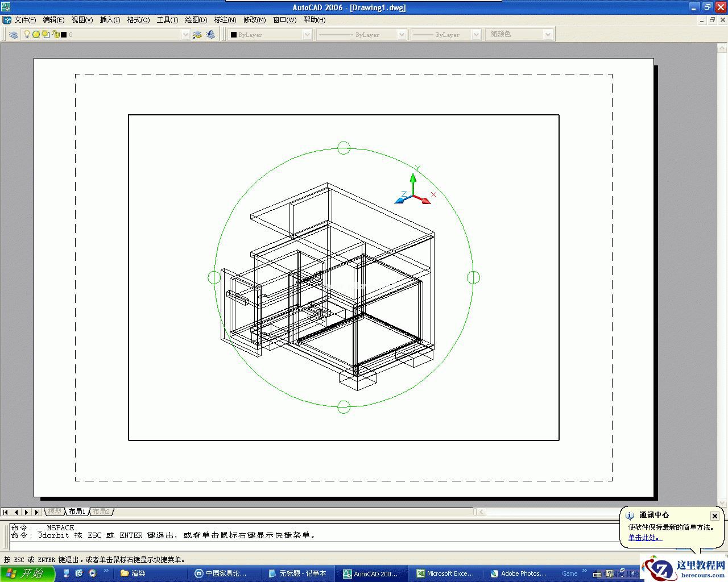The width and height of the screenshot is (728, 582).
Task: Close the 通讯中心 notification balloon
Action: click(715, 516)
